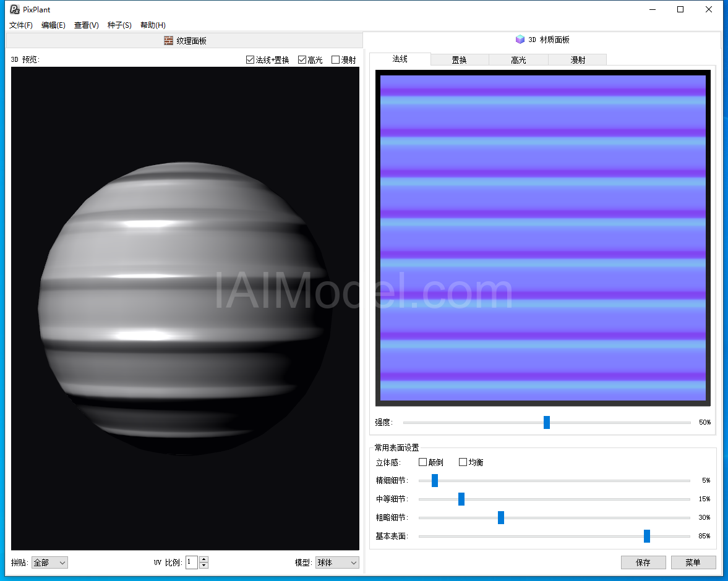The width and height of the screenshot is (728, 581).
Task: Increase UV 比例 with up arrow
Action: point(203,559)
